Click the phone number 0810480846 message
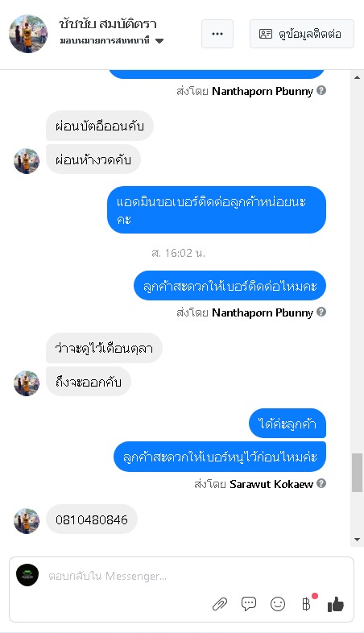This screenshot has height=633, width=364. point(92,519)
